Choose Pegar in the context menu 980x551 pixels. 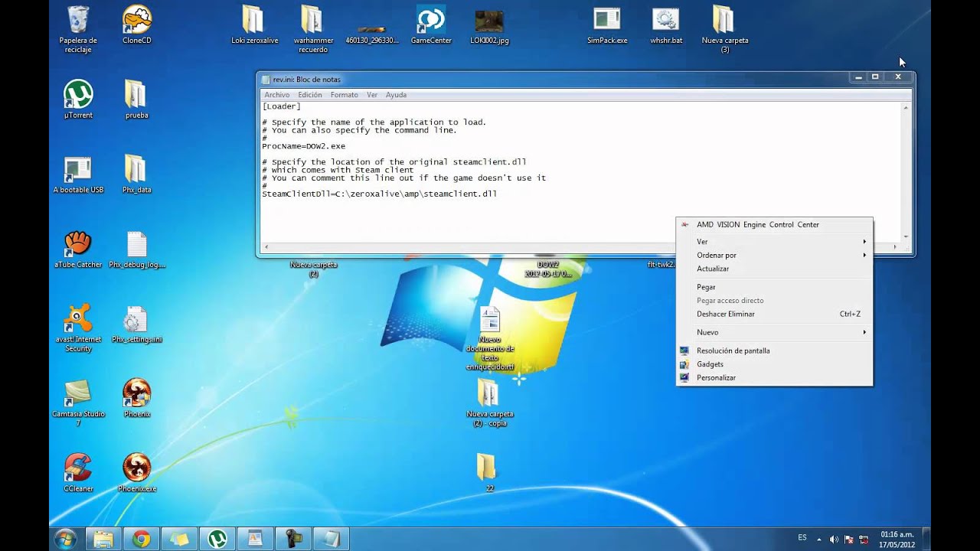(774, 288)
